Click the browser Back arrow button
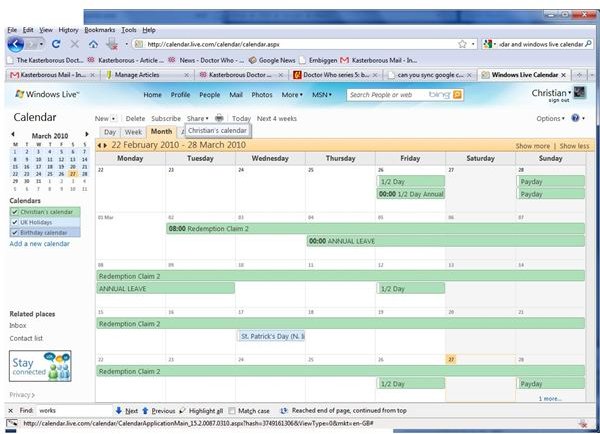The width and height of the screenshot is (600, 434). [15, 44]
